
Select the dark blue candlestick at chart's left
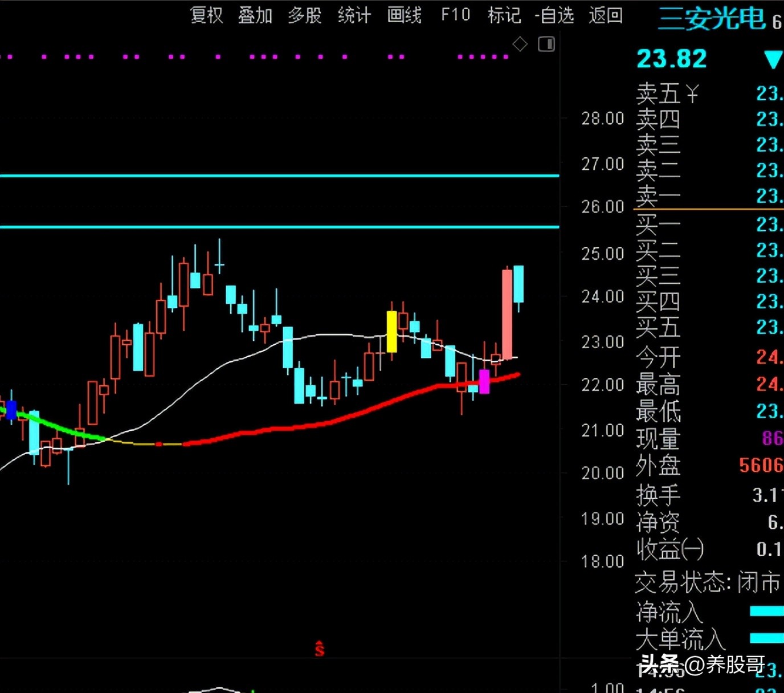point(11,410)
